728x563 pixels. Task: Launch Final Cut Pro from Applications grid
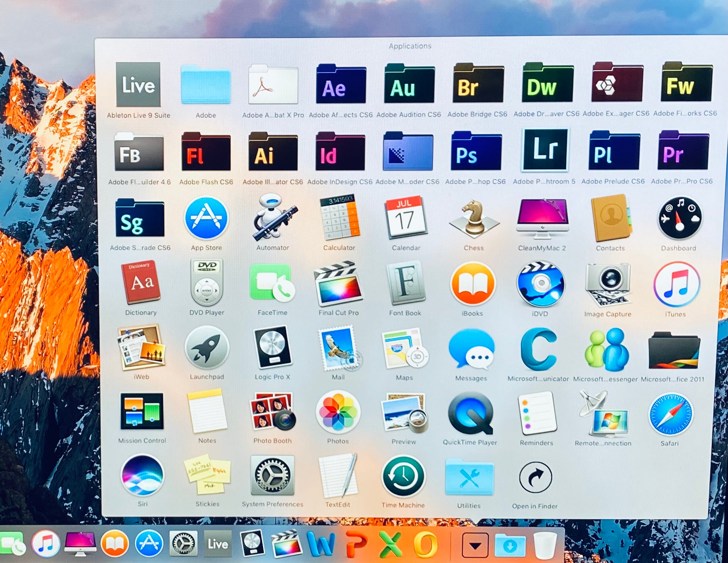point(338,284)
